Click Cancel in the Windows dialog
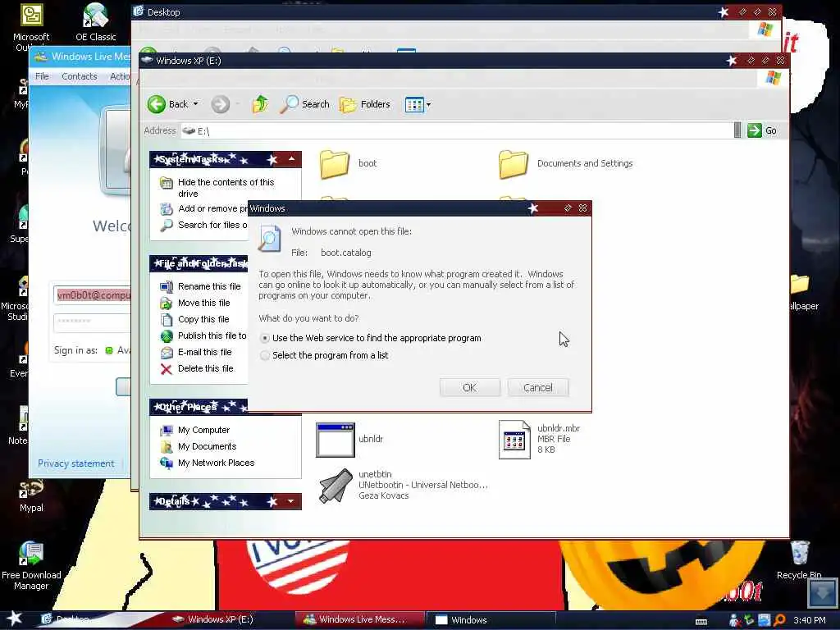The height and width of the screenshot is (630, 840). pyautogui.click(x=538, y=388)
